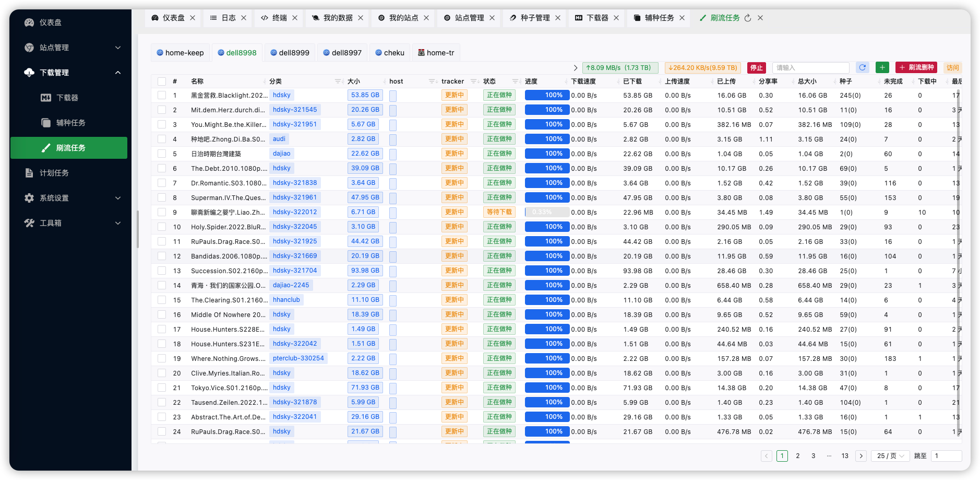The height and width of the screenshot is (480, 980).
Task: Expand the 站点管理 sidebar menu
Action: point(73,48)
